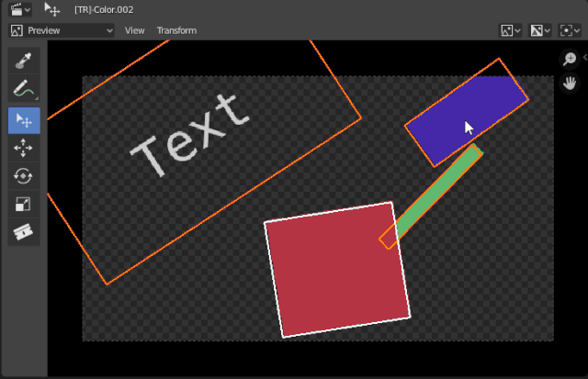Activate the Select/Tweak tool
This screenshot has width=588, height=379.
[24, 120]
